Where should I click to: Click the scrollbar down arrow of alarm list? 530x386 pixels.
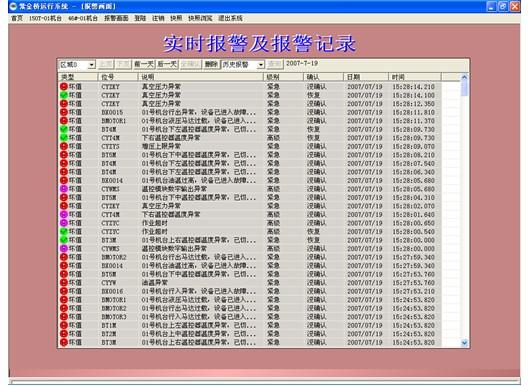(464, 343)
